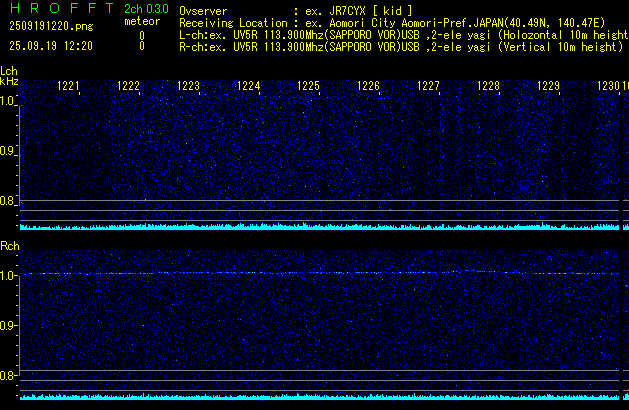Click the cyan amplitude strip below Rch

(320, 396)
